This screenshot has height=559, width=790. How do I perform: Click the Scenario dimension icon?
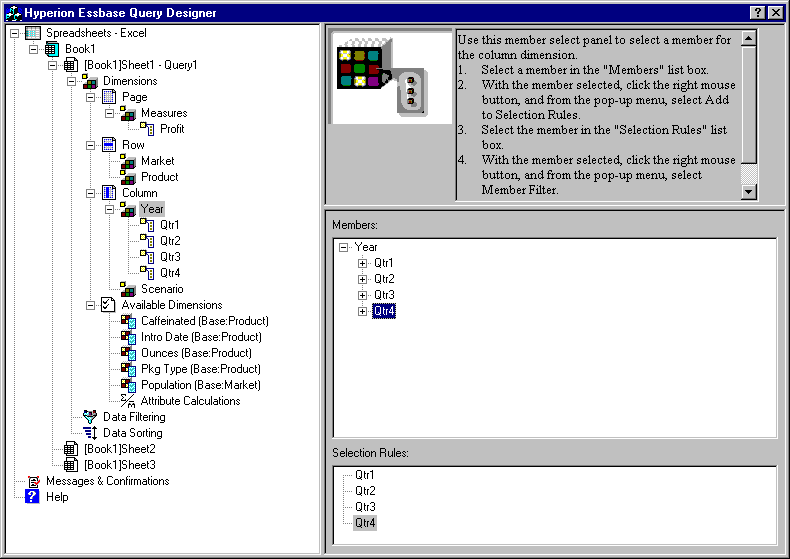pyautogui.click(x=128, y=289)
